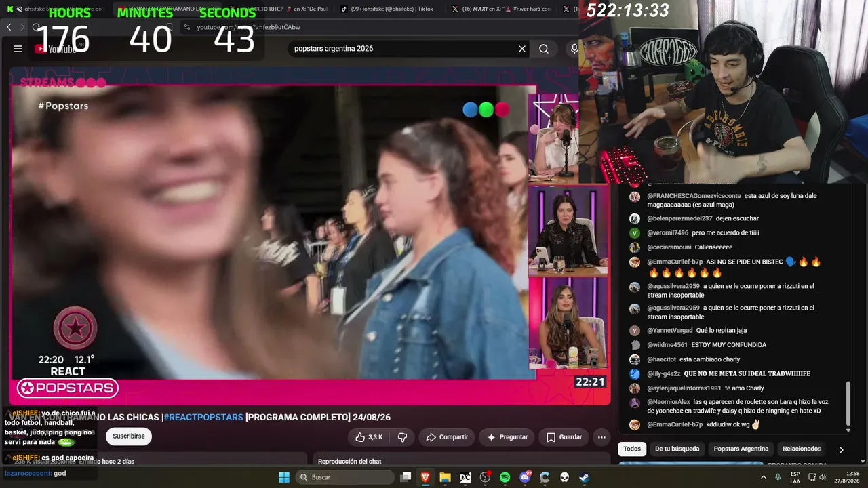Open network settings in the system tray
Screen dimensions: 868x488
pyautogui.click(x=812, y=477)
